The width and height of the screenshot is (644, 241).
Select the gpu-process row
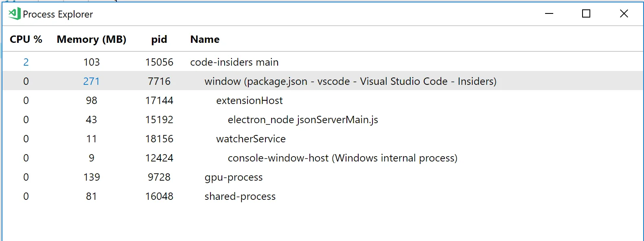pos(323,177)
